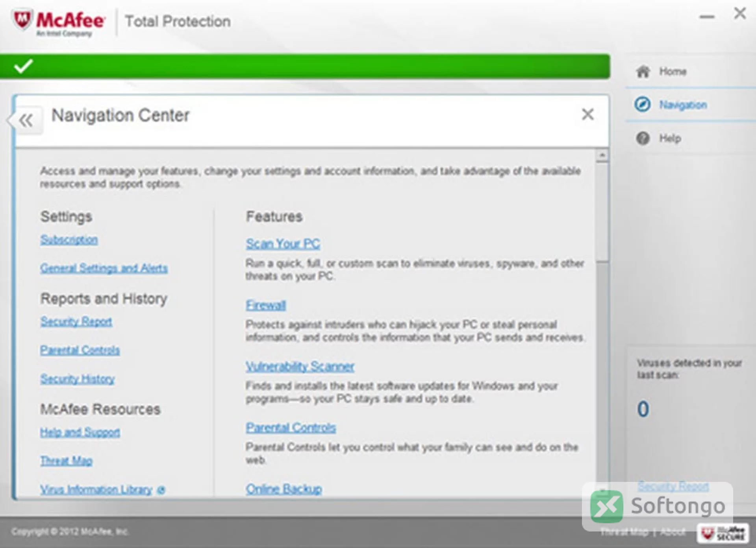Image resolution: width=756 pixels, height=548 pixels.
Task: Open the Subscription settings link
Action: 69,240
